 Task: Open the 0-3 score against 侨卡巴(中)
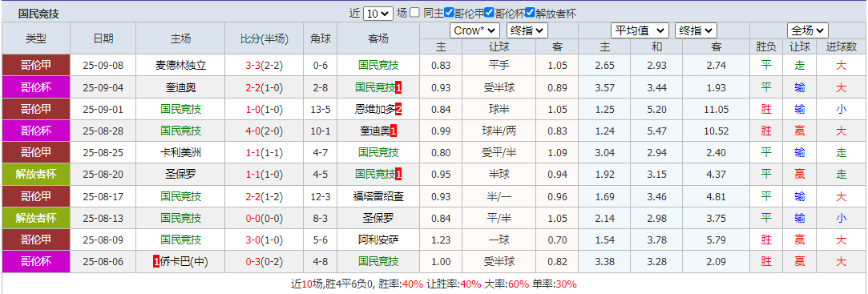pyautogui.click(x=253, y=261)
